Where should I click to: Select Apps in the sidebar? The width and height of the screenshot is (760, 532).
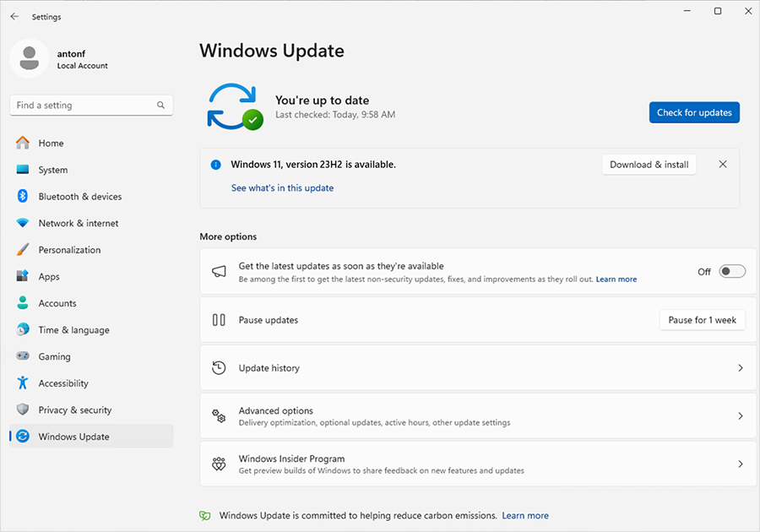tap(23, 276)
